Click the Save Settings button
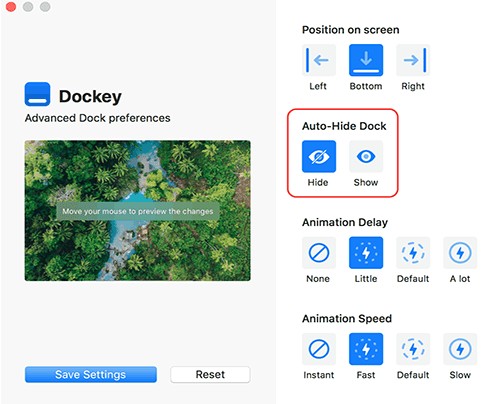 click(x=91, y=374)
